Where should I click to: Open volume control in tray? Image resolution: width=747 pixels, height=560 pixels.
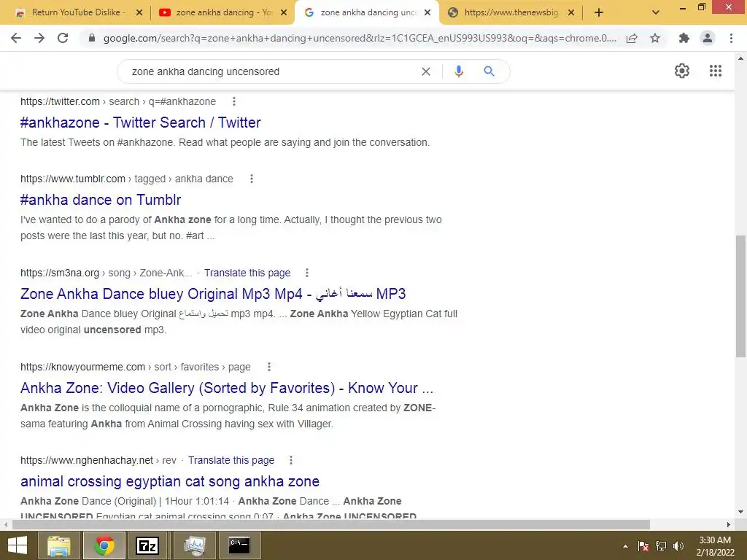tap(678, 546)
